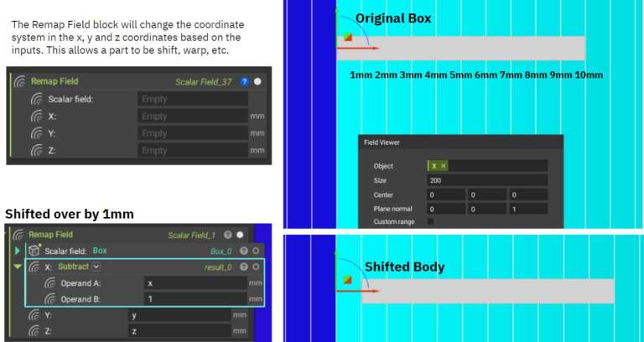This screenshot has width=644, height=342.
Task: Click the field icon beside upper 'Z:' Empty row
Action: click(38, 151)
